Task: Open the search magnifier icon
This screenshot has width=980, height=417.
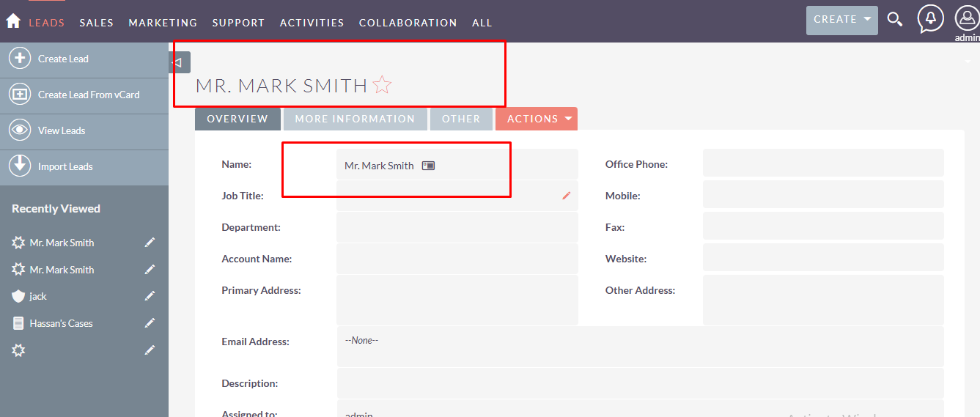Action: 894,20
